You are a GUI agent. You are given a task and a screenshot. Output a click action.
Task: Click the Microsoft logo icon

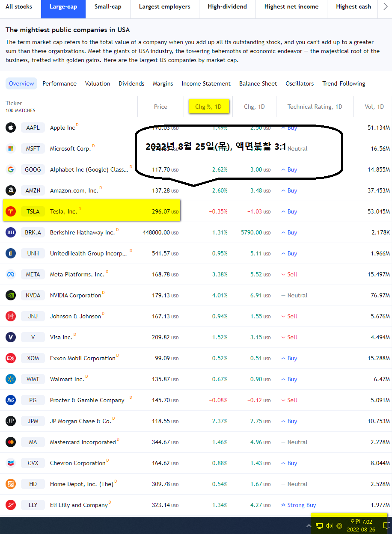coord(11,148)
